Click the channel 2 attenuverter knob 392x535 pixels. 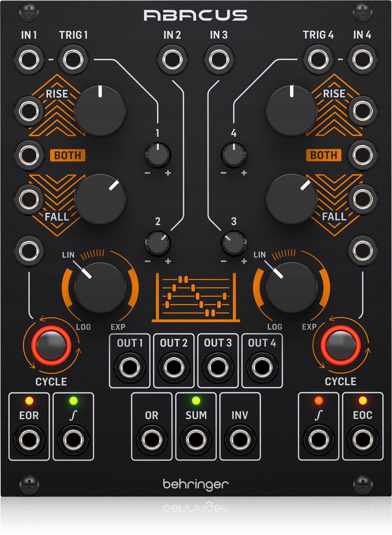[x=158, y=243]
